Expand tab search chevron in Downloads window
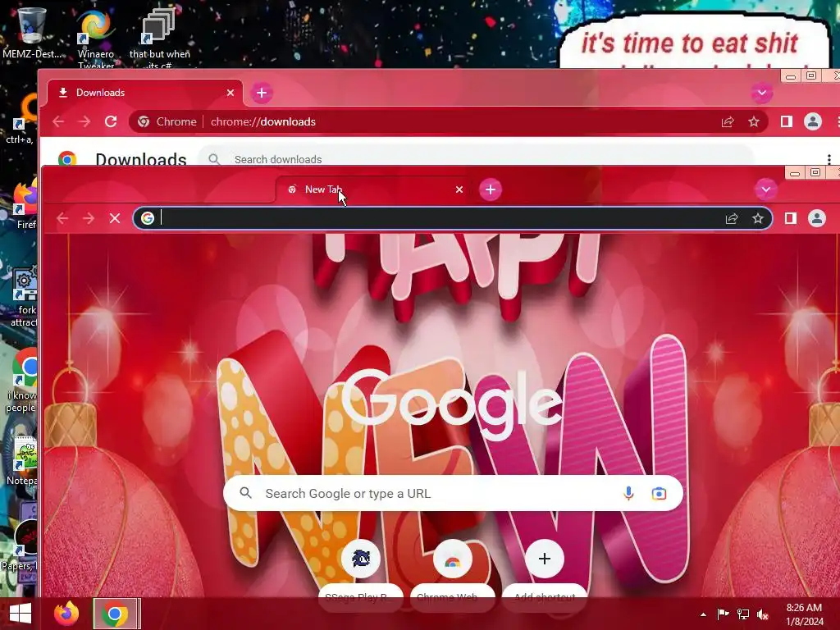 (762, 94)
